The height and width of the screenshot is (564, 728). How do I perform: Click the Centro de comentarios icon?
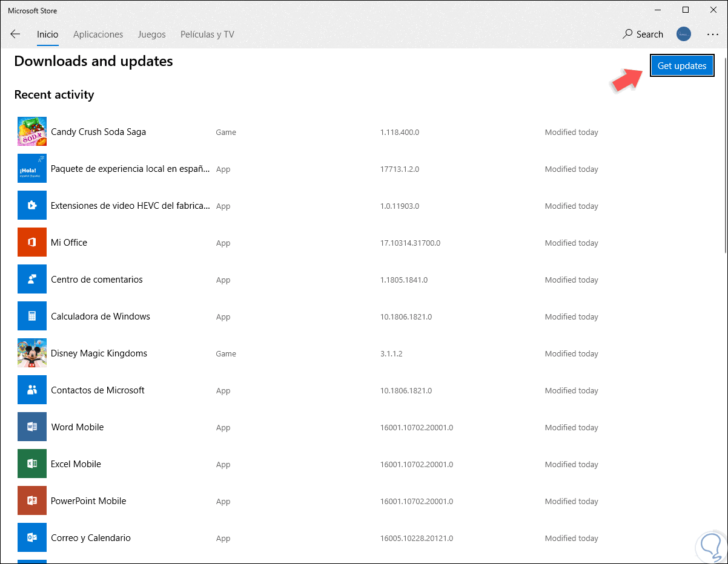pyautogui.click(x=32, y=280)
